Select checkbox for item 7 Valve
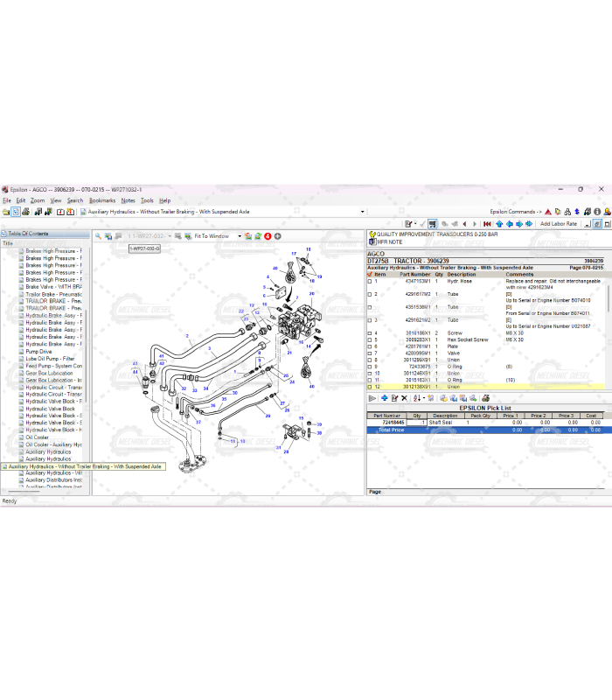Viewport: 612px width, 700px height. point(369,353)
